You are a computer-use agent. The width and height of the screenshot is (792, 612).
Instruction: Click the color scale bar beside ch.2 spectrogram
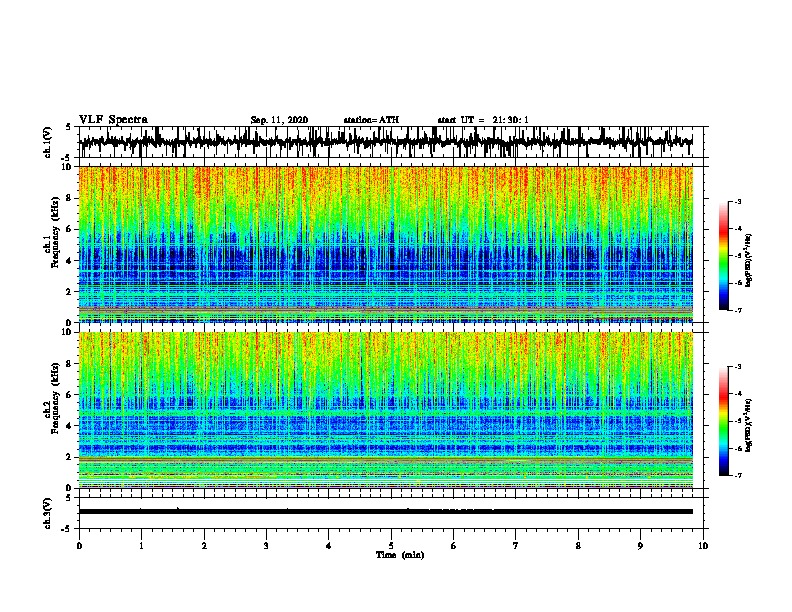(723, 421)
